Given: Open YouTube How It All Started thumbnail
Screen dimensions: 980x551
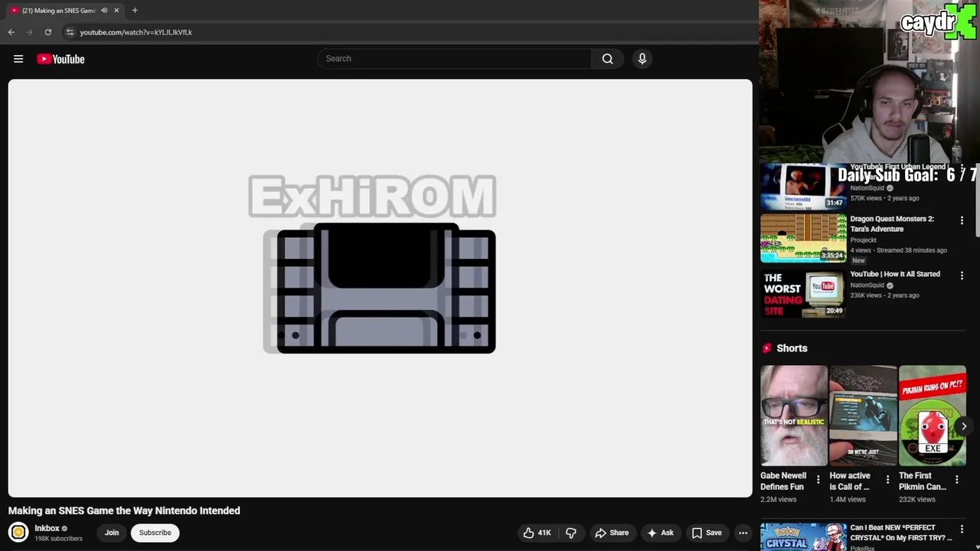Looking at the screenshot, I should 803,293.
